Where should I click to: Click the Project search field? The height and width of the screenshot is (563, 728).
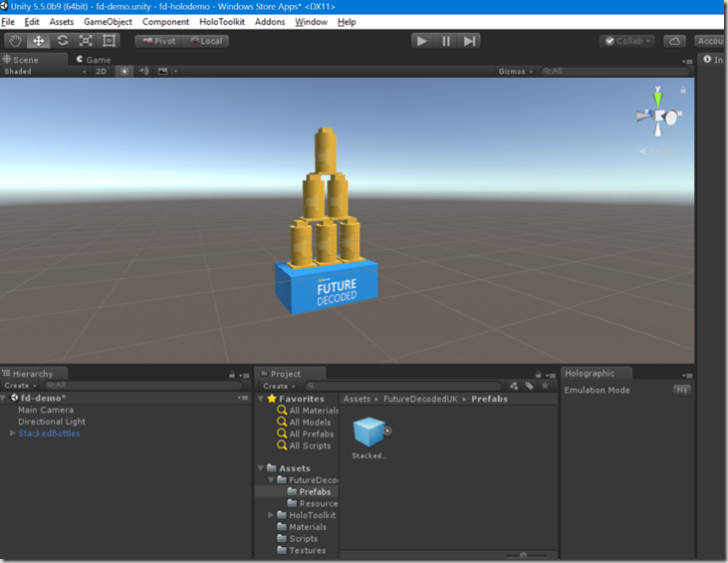click(403, 386)
